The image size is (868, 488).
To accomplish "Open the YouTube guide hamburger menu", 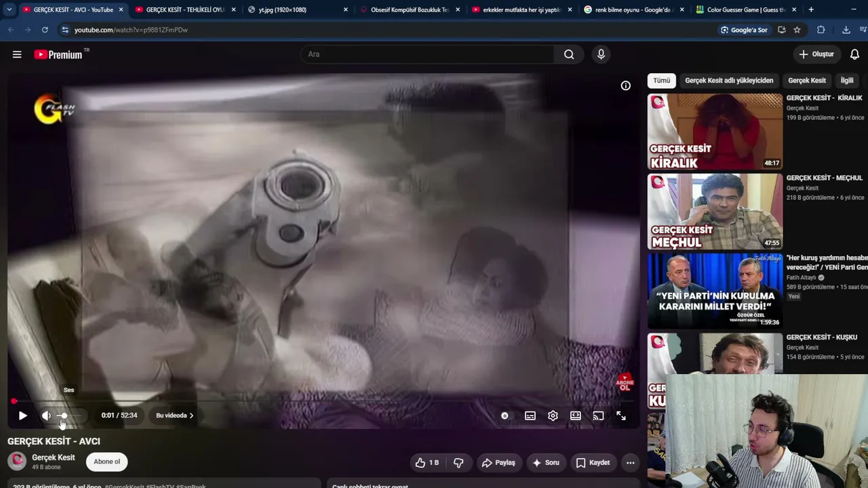I will (17, 54).
